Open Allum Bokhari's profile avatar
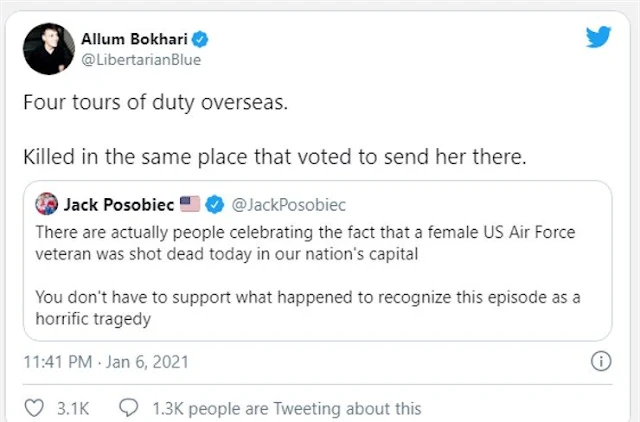 [46, 50]
